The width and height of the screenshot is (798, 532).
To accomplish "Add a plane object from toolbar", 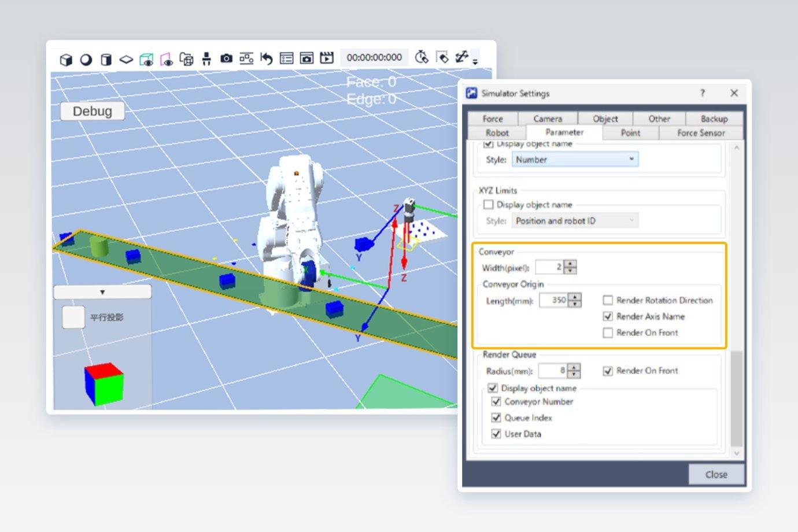I will click(126, 59).
